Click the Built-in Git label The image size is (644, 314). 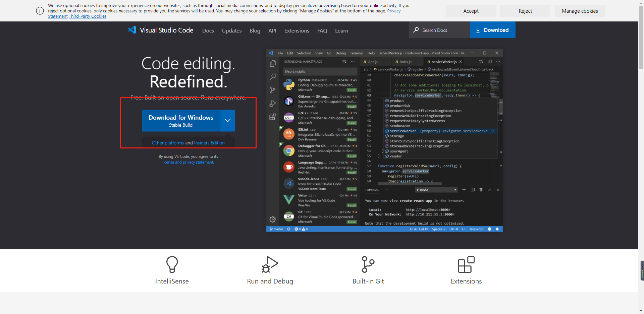click(368, 281)
